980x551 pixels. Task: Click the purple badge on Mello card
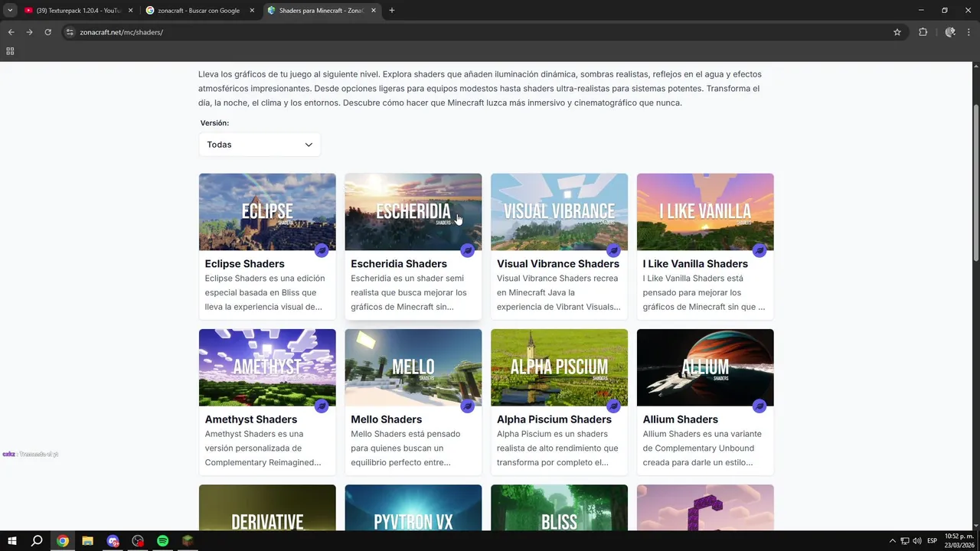coord(467,406)
